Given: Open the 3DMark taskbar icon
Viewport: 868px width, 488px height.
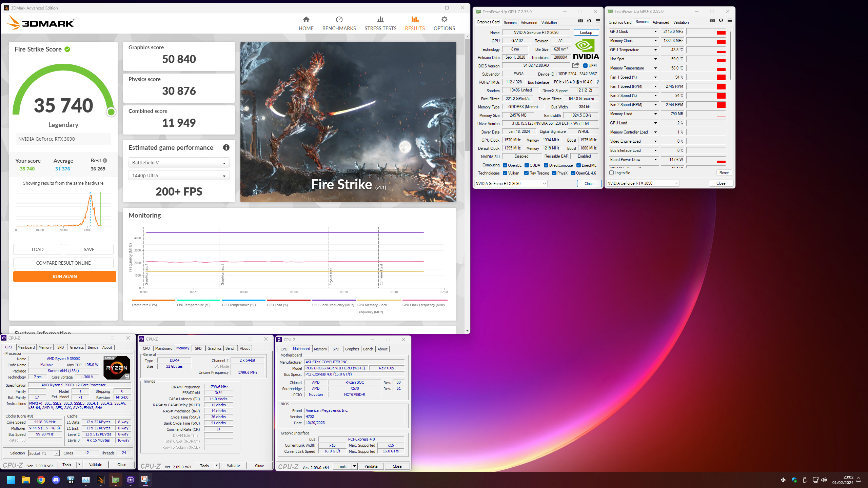Looking at the screenshot, I should pos(101,480).
